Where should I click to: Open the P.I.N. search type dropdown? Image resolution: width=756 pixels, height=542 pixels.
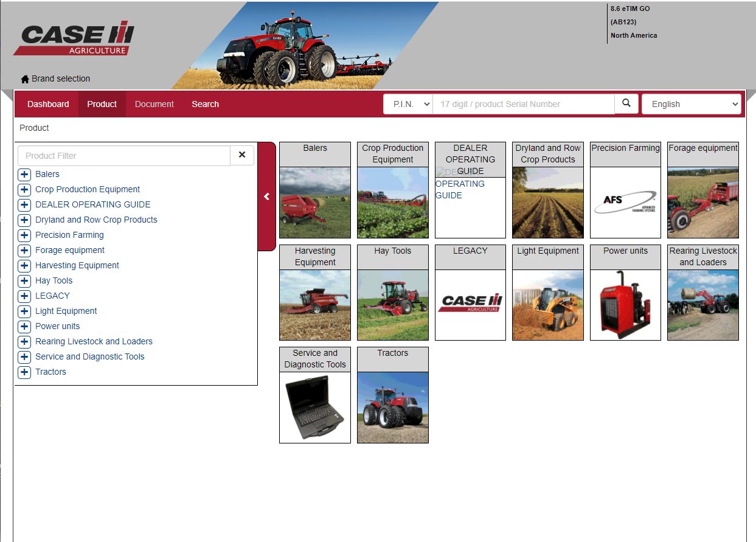408,104
